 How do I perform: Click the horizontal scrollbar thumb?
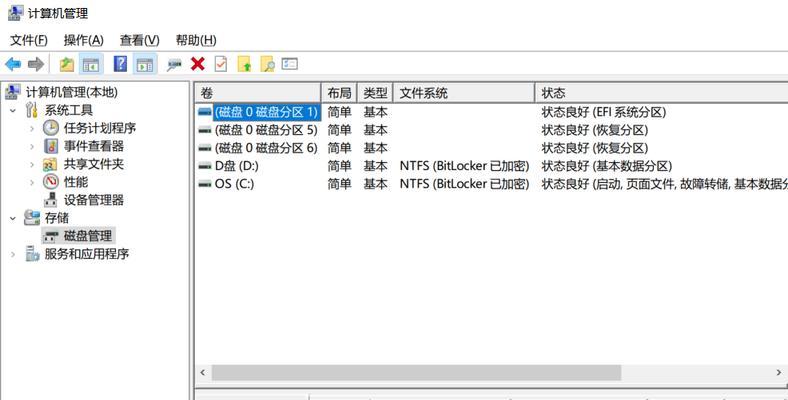(x=416, y=373)
